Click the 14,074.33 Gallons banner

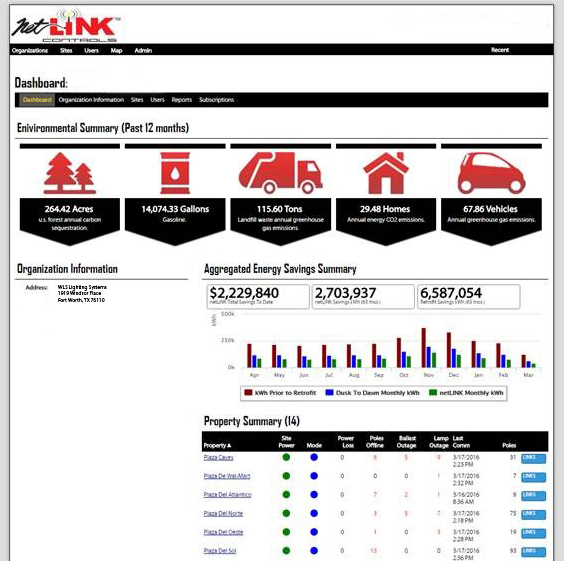tap(175, 221)
